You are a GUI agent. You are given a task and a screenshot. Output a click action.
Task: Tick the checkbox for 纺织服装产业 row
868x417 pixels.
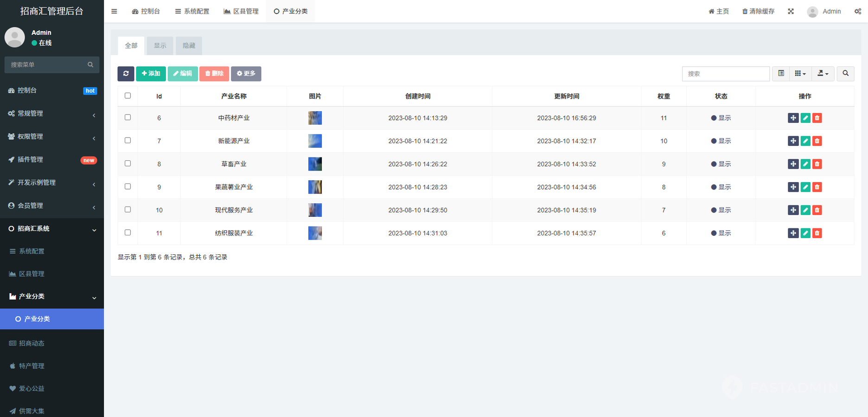128,233
